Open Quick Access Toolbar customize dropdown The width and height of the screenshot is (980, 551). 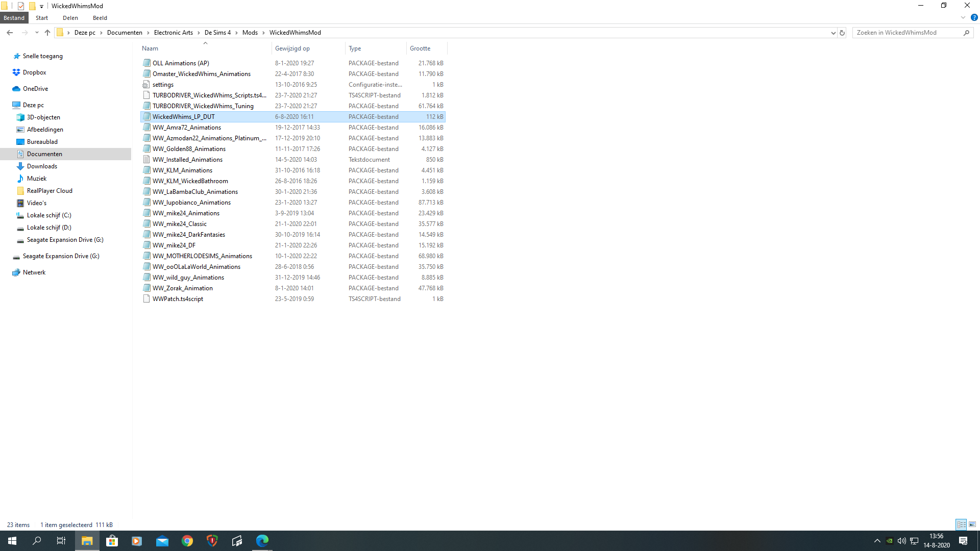pyautogui.click(x=41, y=6)
